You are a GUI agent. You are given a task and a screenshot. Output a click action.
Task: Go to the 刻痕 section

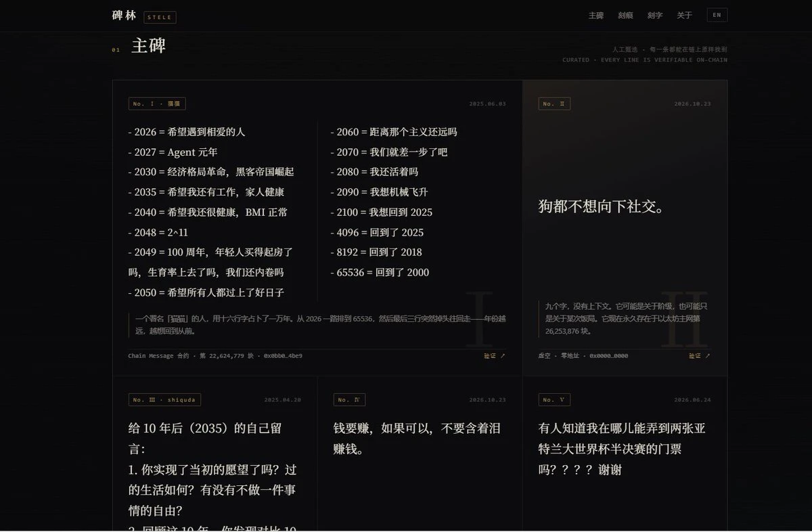point(625,16)
